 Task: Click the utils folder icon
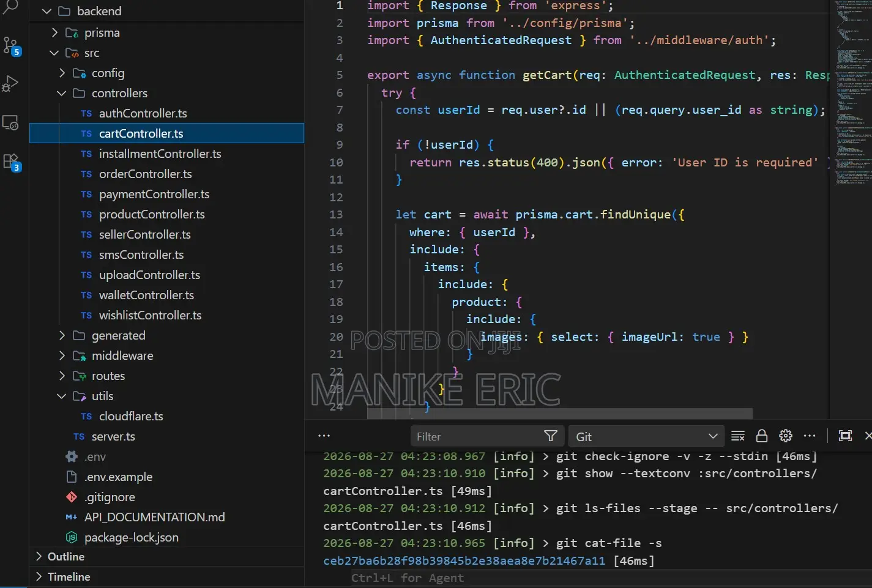click(79, 396)
